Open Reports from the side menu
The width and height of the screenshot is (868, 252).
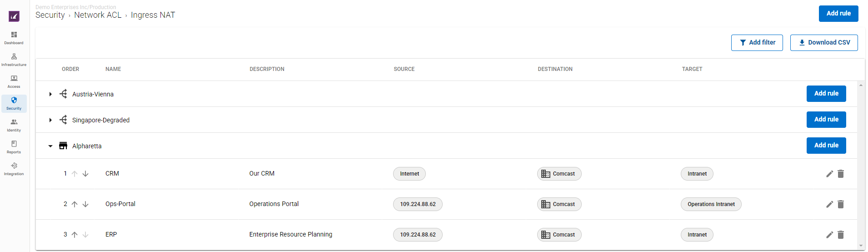click(14, 147)
